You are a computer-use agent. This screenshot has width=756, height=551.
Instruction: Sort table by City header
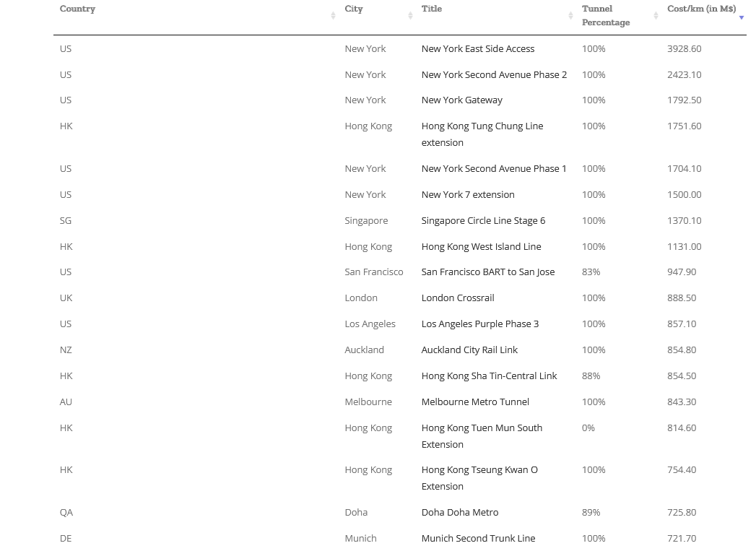(x=353, y=9)
